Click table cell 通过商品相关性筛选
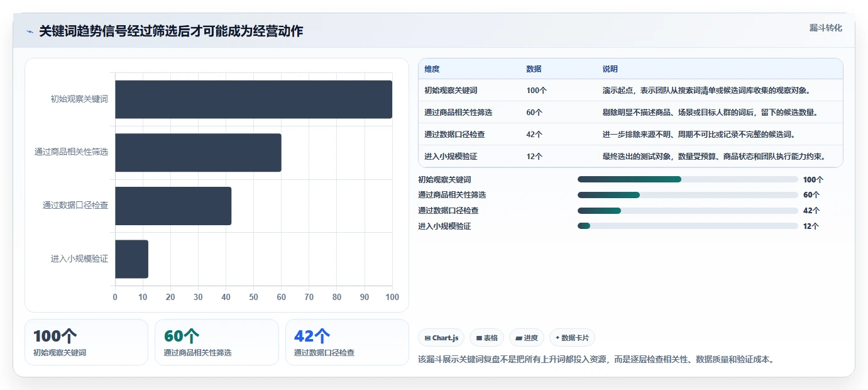The height and width of the screenshot is (390, 868). tap(458, 113)
